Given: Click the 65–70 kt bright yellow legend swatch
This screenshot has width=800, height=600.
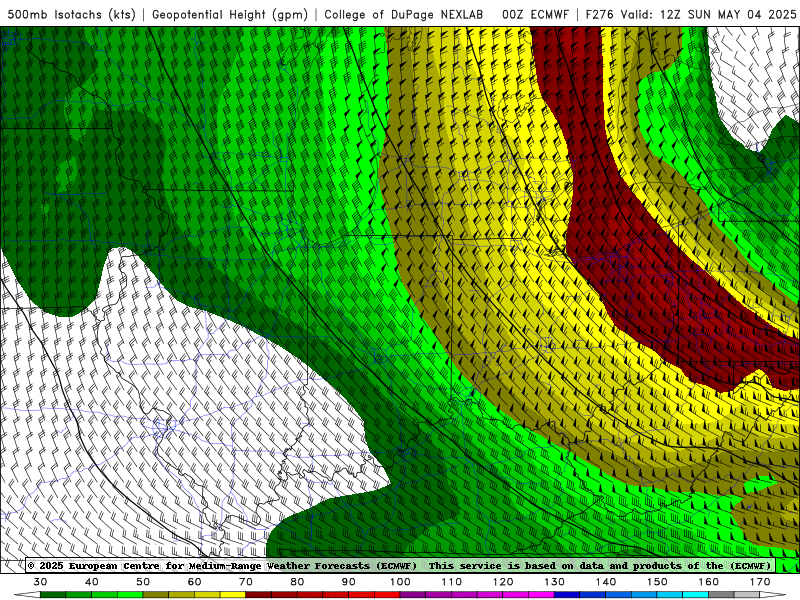Looking at the screenshot, I should coord(233,595).
